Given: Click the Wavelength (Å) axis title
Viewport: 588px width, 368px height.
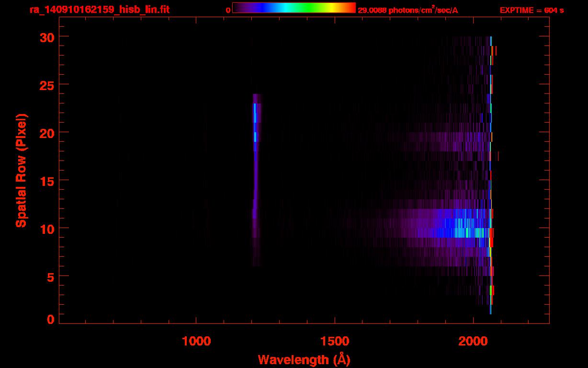Looking at the screenshot, I should 304,359.
